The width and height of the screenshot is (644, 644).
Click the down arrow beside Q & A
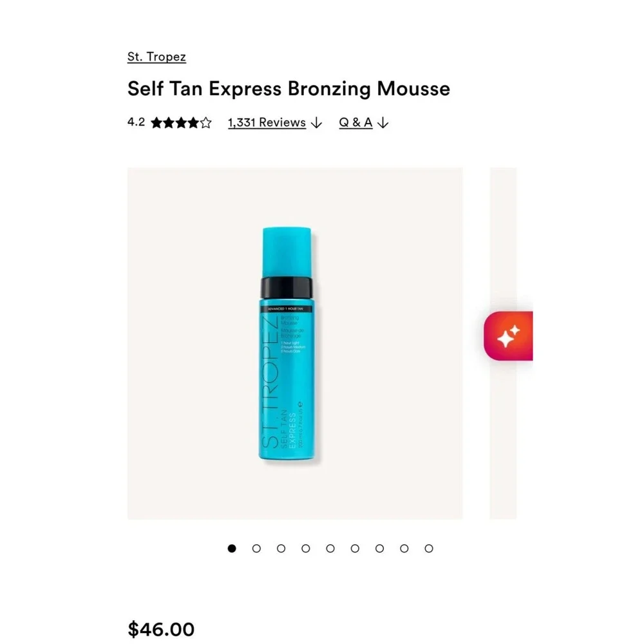pyautogui.click(x=383, y=123)
